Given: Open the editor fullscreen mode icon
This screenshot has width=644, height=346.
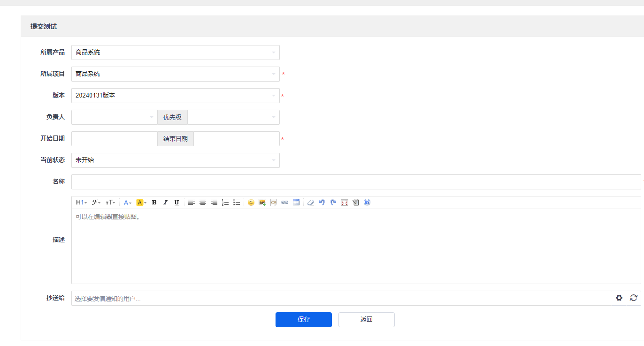Looking at the screenshot, I should 345,203.
